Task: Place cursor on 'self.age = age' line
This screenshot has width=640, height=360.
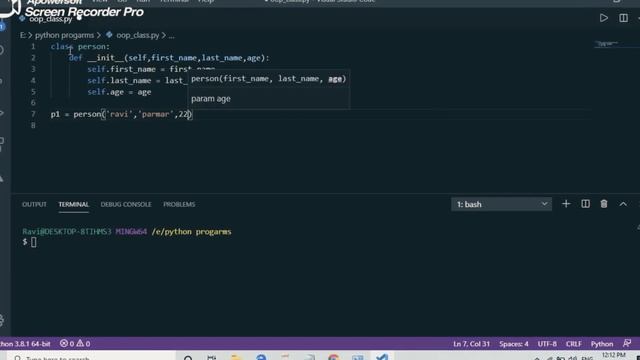Action: 119,92
